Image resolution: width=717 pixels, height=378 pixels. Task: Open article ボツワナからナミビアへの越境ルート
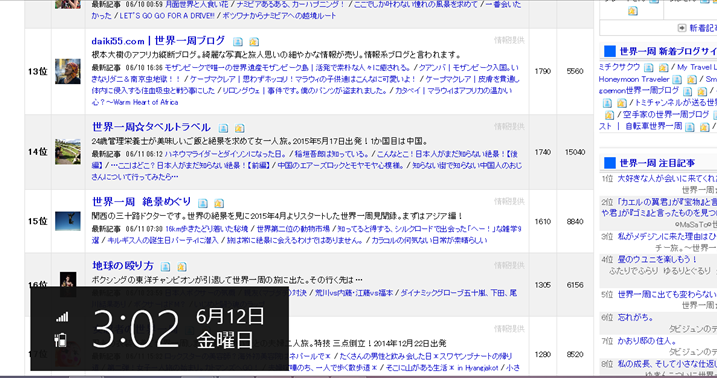pyautogui.click(x=279, y=16)
